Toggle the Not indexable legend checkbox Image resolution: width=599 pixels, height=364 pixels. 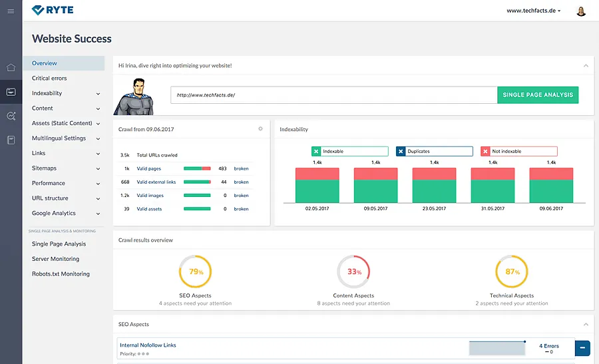point(485,151)
